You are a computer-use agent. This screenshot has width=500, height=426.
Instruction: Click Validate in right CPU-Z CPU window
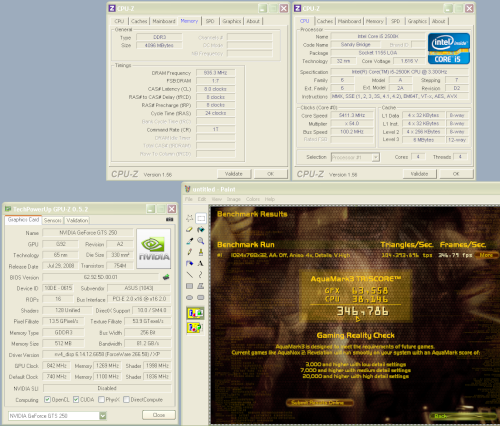coord(419,174)
